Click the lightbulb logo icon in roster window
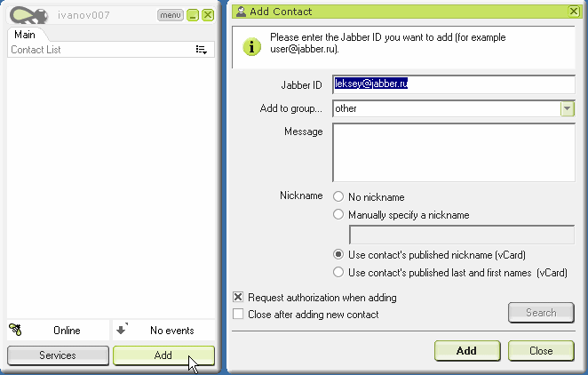The image size is (588, 375). 27,15
